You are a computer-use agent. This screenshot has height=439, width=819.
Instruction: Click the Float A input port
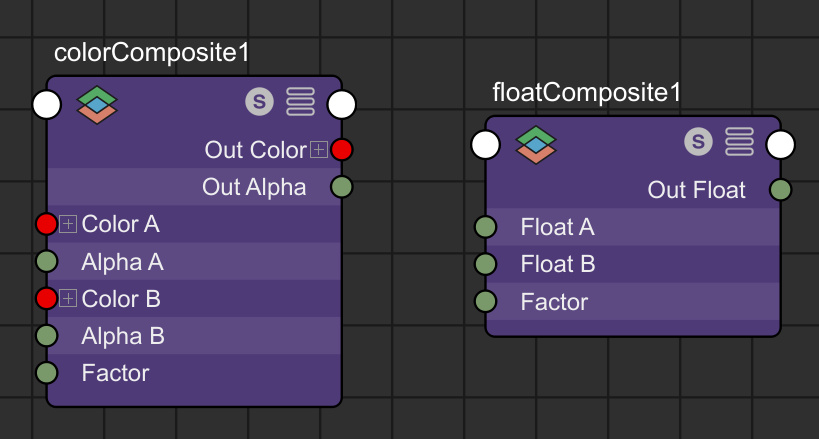(485, 227)
